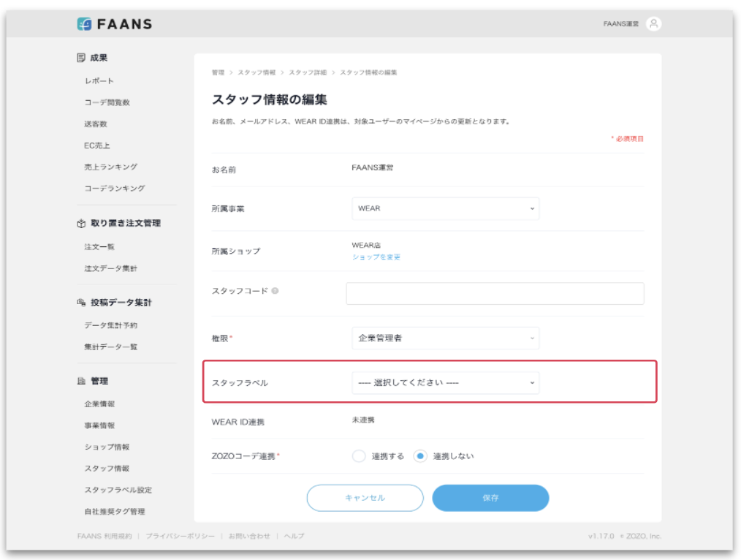The height and width of the screenshot is (560, 741).
Task: Open the スタッフラベル selection dropdown
Action: [x=445, y=383]
